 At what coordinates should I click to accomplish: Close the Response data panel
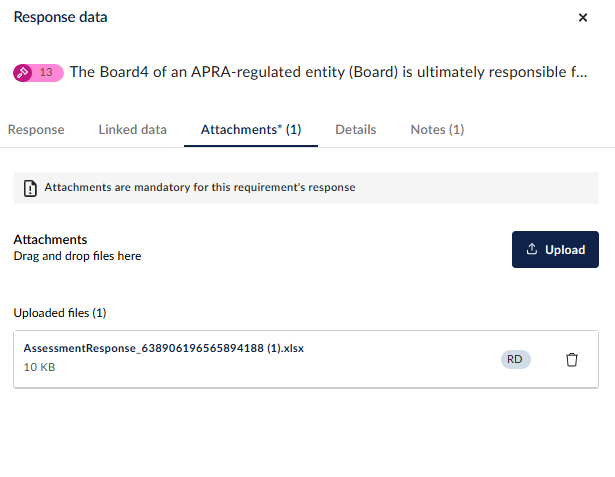pos(582,18)
